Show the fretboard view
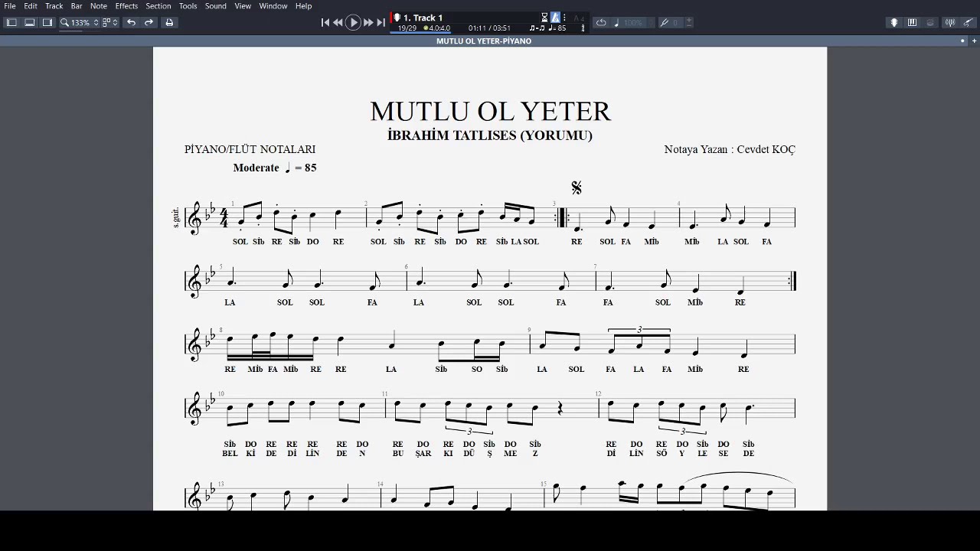 [x=893, y=23]
